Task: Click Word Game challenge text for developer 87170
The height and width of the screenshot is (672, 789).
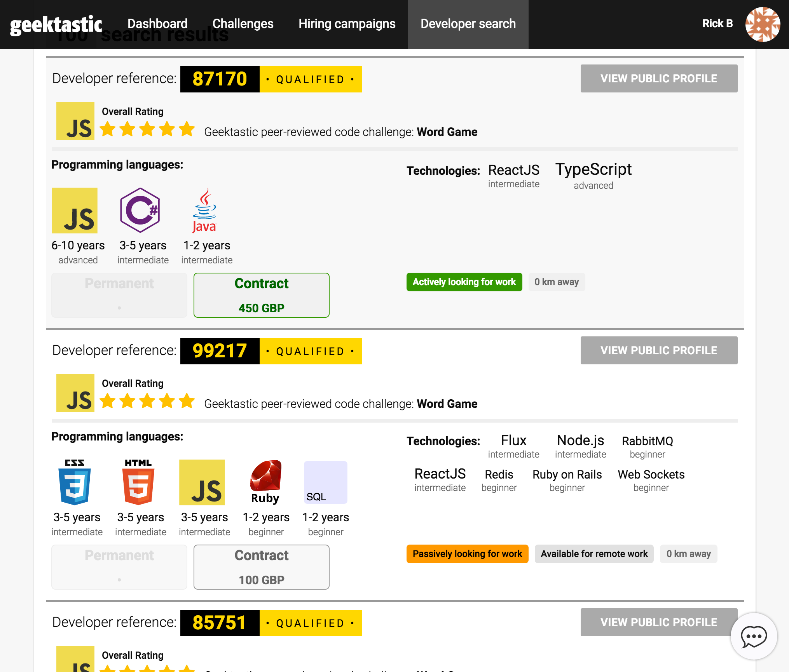Action: coord(447,132)
